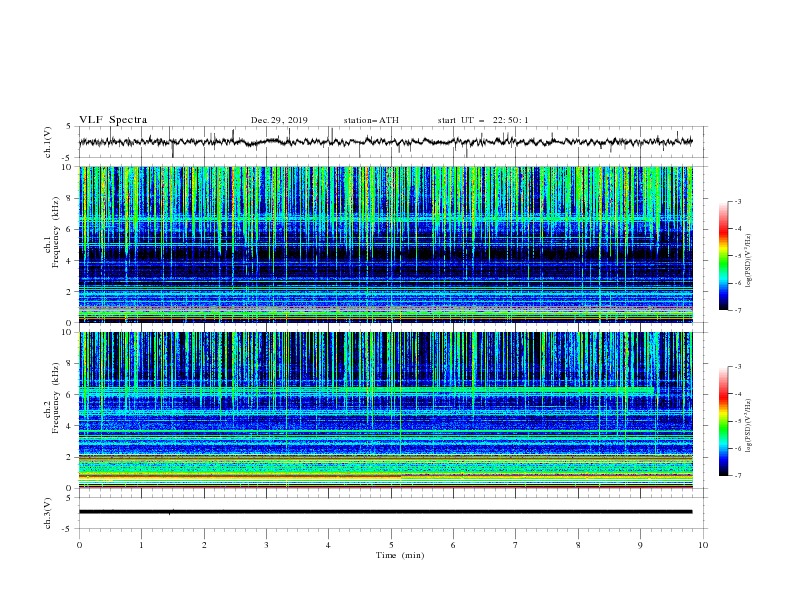The image size is (792, 612).
Task: Click the time axis tick label "3"
Action: 266,545
